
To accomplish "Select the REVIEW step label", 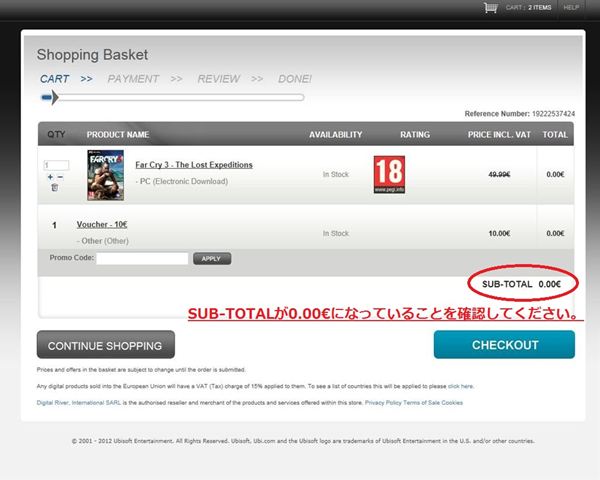I will 218,79.
